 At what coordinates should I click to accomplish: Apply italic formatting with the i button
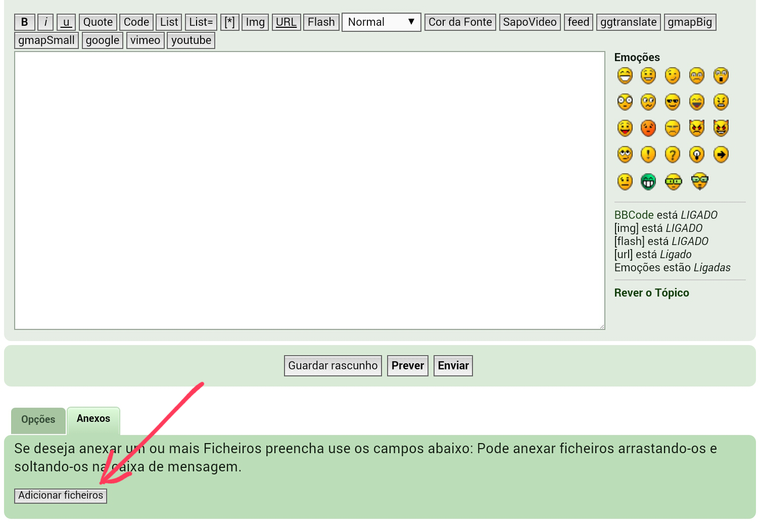[45, 22]
